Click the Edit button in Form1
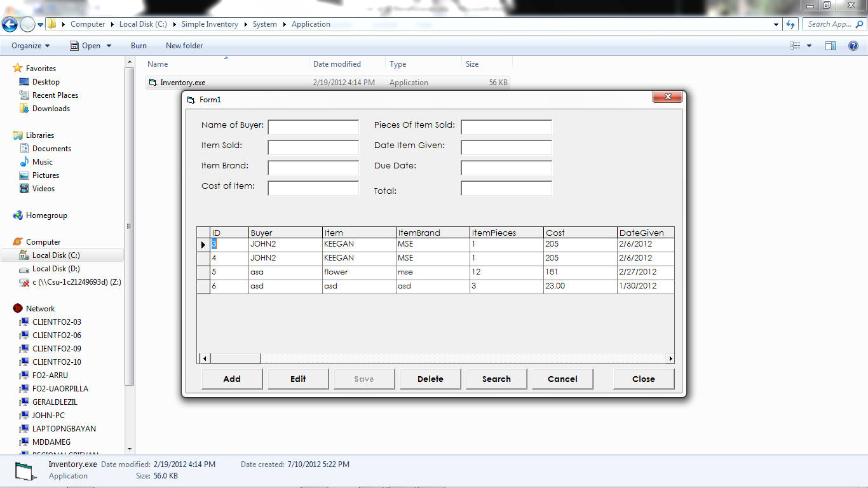Viewport: 868px width, 488px height. point(298,379)
